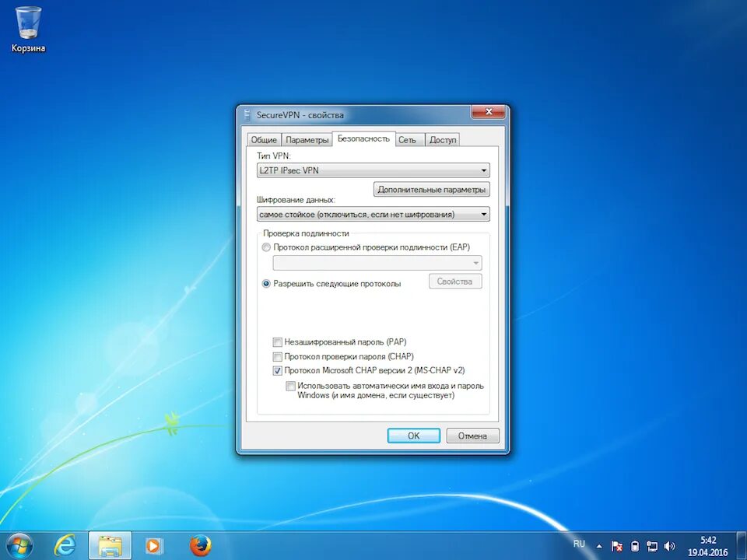
Task: Launch Windows Media Player from the taskbar
Action: [153, 546]
